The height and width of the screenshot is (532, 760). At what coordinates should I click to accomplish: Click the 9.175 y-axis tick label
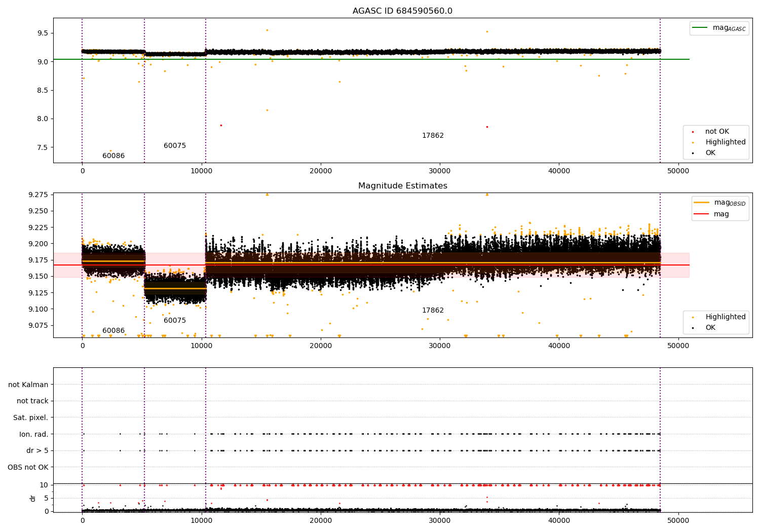39,260
